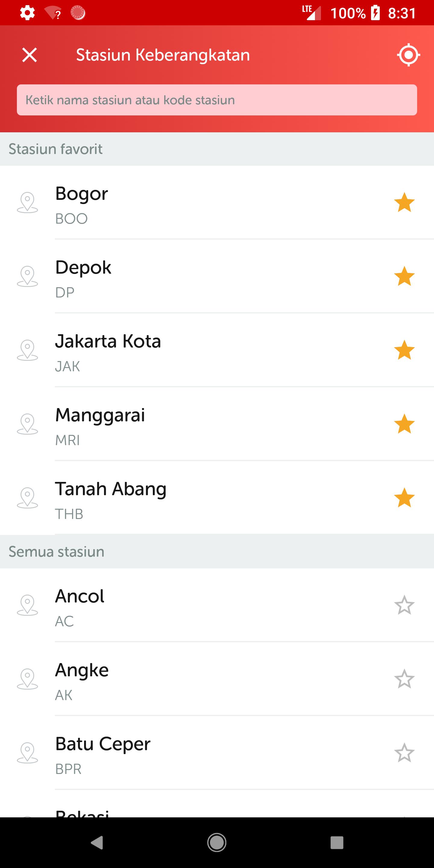Tap the Ancol map pin icon

coord(27,605)
